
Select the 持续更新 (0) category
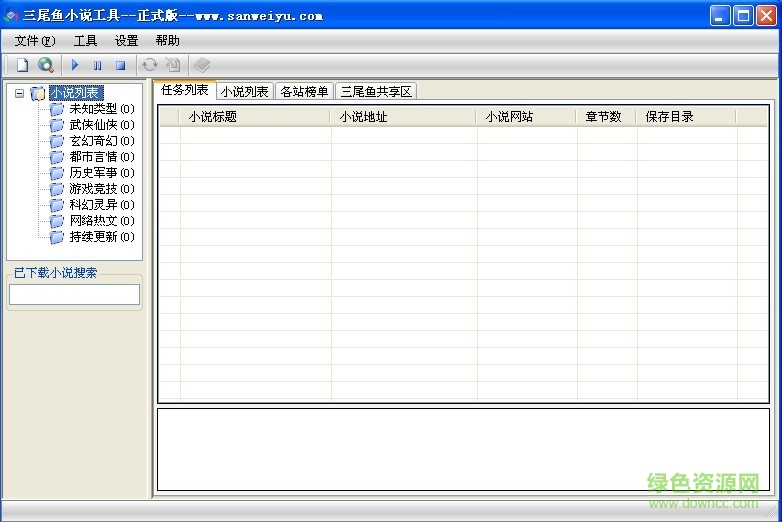[102, 236]
